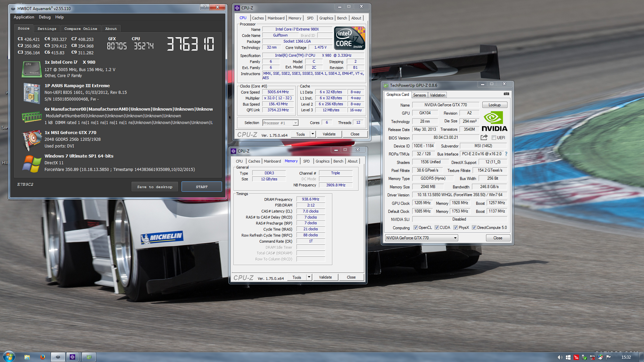Click the CPU chip icon in Aquamark

(x=32, y=69)
